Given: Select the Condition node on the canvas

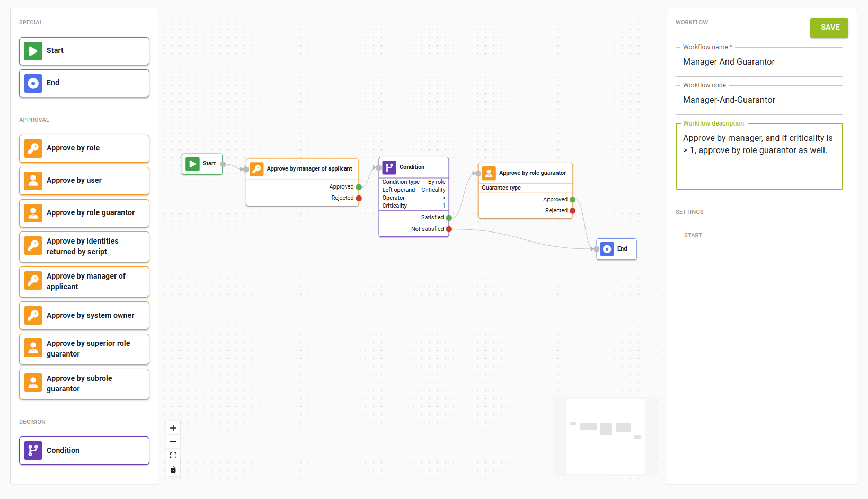Looking at the screenshot, I should (x=413, y=167).
